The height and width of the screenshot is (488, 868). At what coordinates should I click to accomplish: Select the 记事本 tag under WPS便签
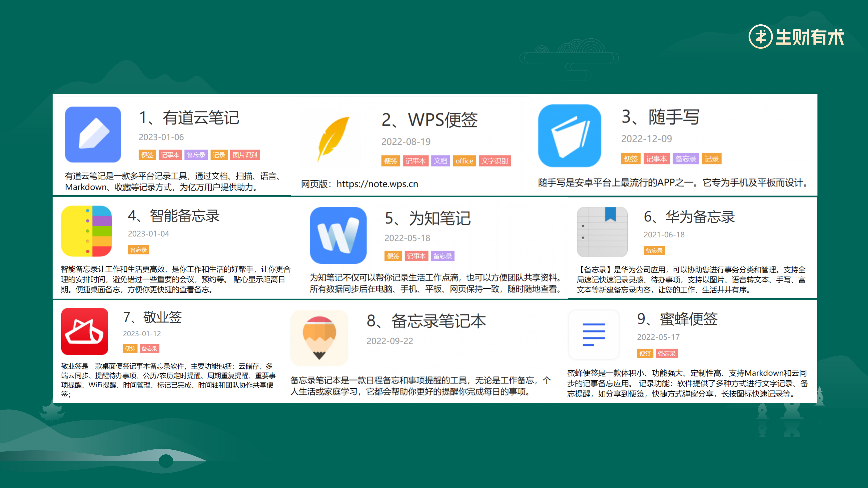pos(416,161)
